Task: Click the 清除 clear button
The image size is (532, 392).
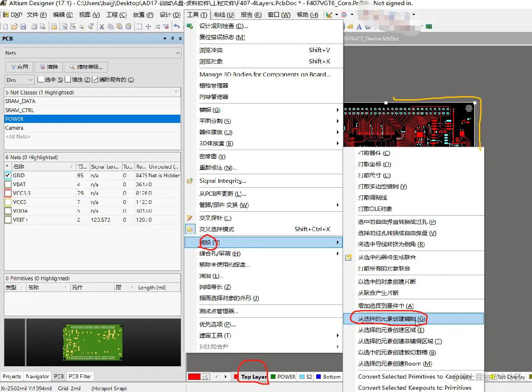Action: click(x=48, y=67)
